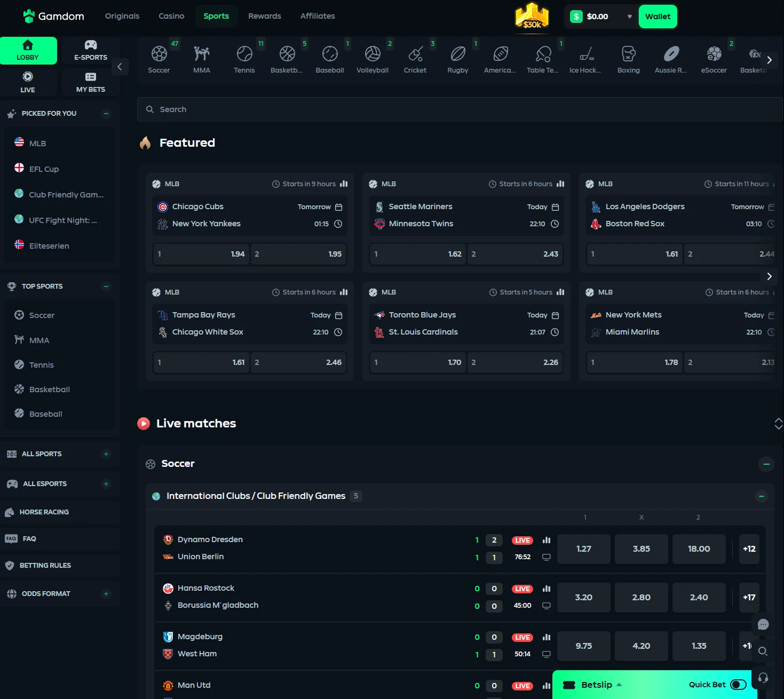
Task: Open the Originals menu
Action: pos(122,16)
